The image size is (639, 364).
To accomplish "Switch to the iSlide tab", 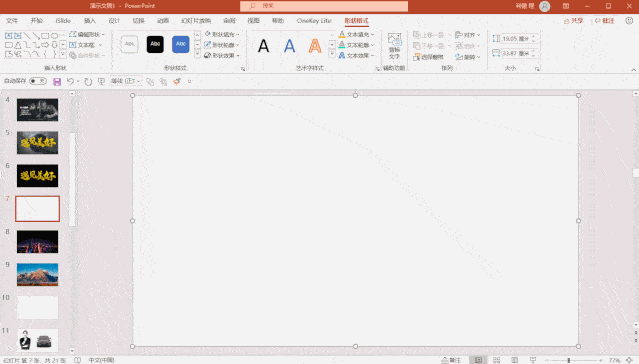I will pos(63,20).
